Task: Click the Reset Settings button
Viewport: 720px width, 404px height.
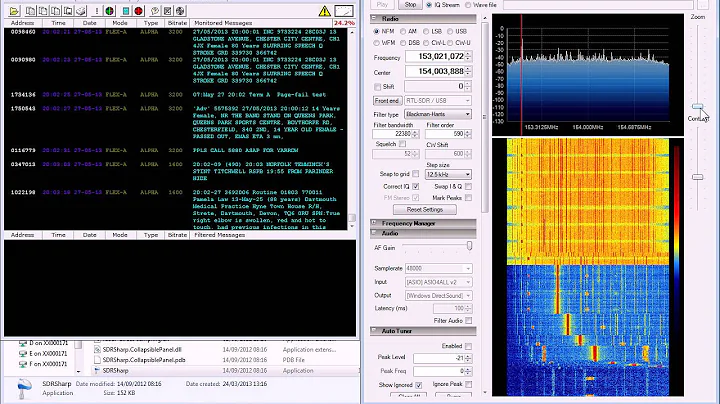Action: pyautogui.click(x=425, y=210)
